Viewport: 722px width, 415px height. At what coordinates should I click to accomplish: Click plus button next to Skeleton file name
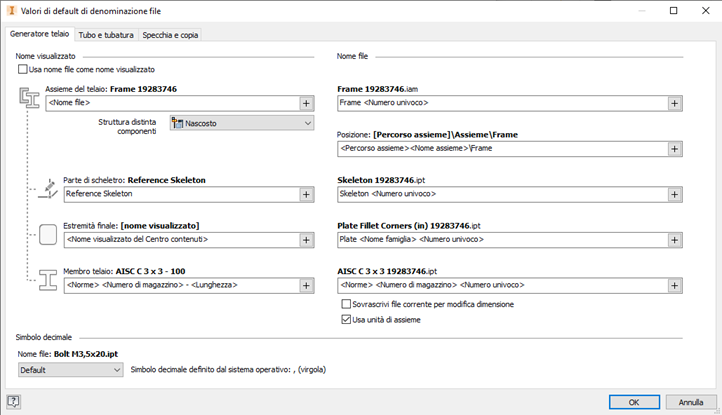pyautogui.click(x=675, y=194)
